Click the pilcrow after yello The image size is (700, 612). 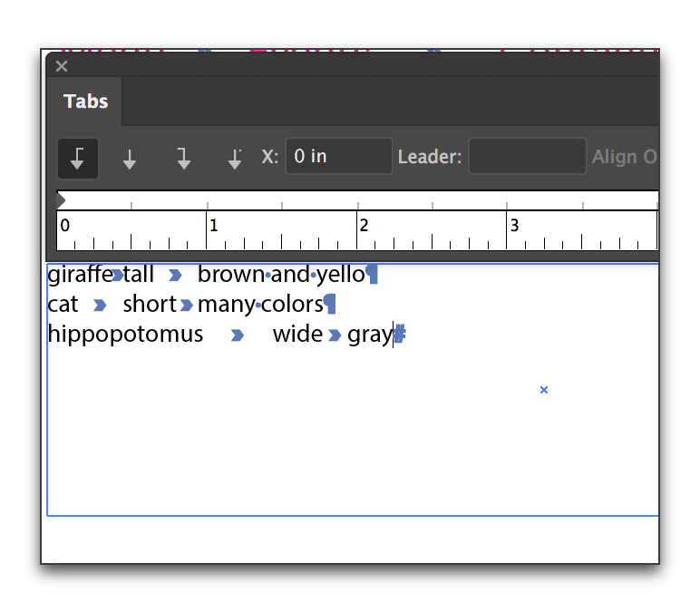(372, 274)
